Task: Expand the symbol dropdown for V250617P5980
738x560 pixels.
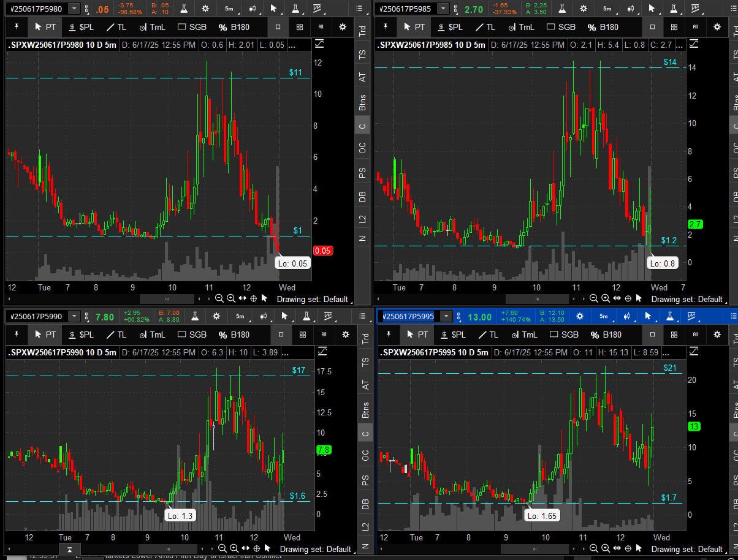Action: click(74, 9)
